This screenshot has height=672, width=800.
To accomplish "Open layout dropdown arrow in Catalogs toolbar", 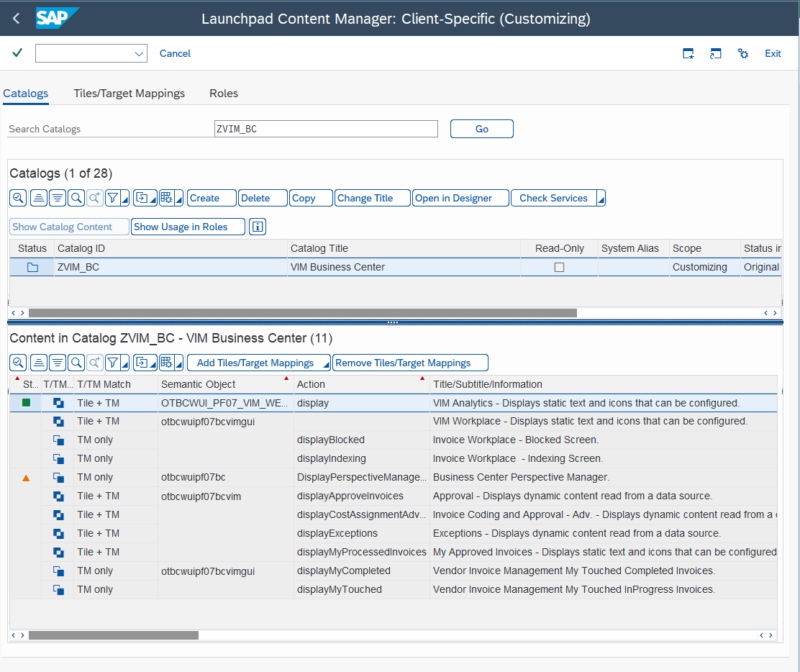I will (178, 199).
